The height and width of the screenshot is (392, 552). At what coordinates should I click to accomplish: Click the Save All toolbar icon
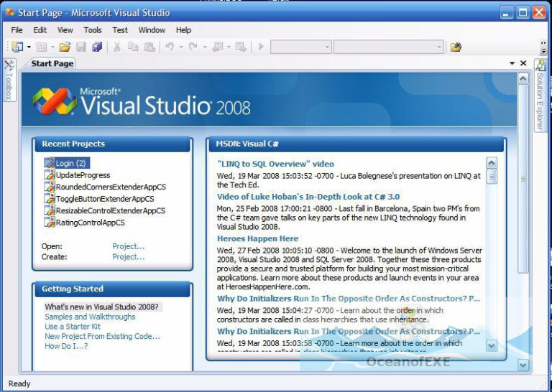(97, 47)
